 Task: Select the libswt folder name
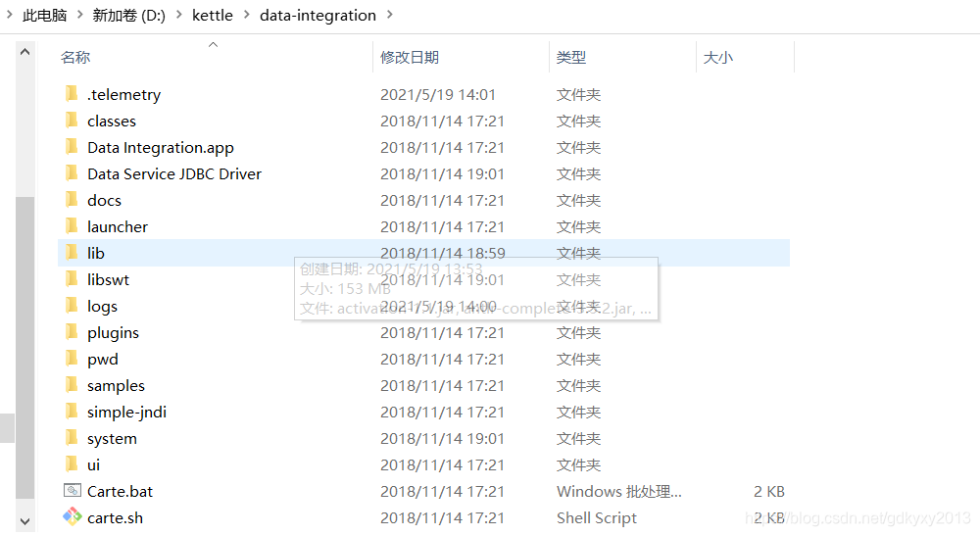(x=108, y=279)
